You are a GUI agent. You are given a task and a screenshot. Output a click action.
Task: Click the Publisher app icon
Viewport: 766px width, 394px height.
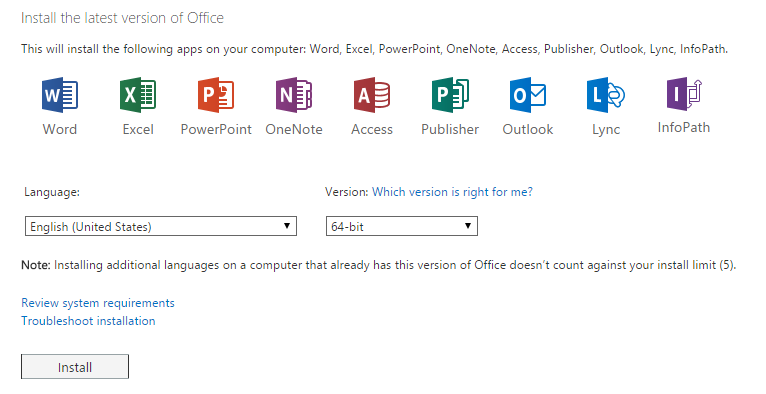[x=450, y=95]
